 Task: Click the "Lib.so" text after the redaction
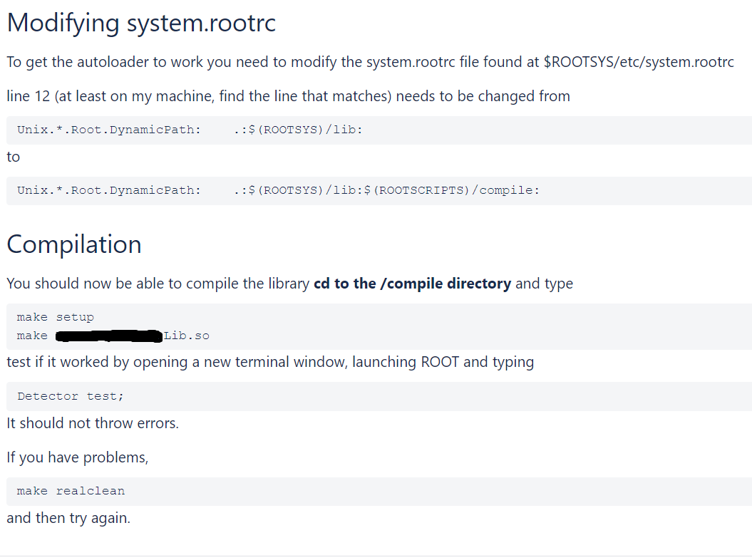(x=187, y=336)
